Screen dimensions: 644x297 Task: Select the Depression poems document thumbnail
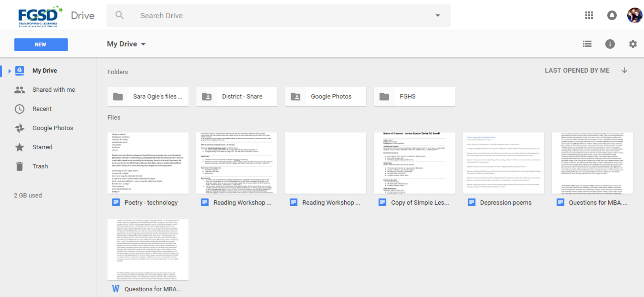(x=503, y=163)
